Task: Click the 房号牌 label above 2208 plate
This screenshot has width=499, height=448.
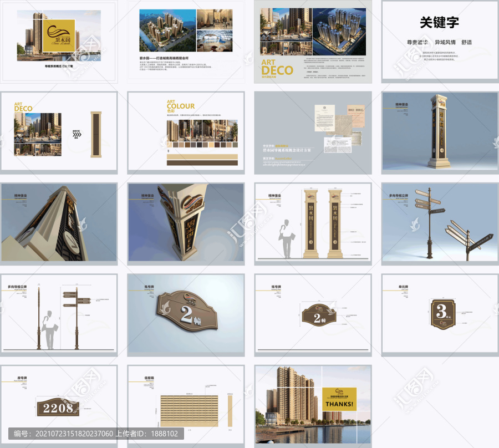Action: (22, 378)
